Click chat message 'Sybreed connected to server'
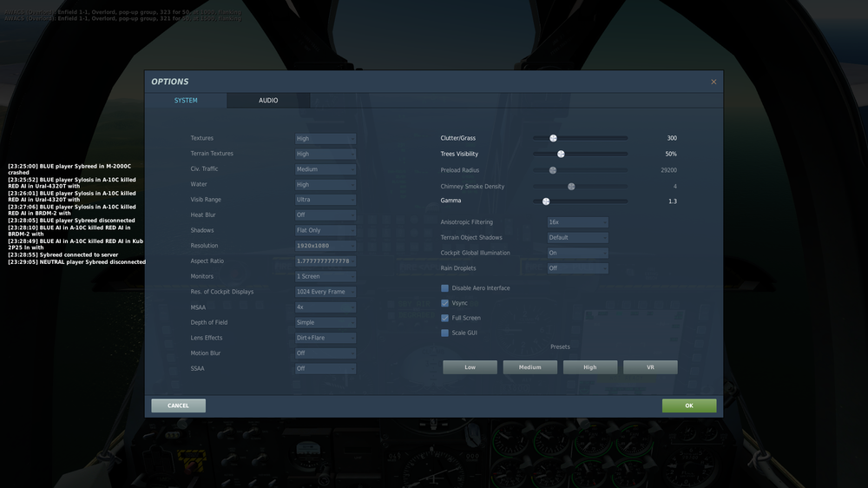The width and height of the screenshot is (868, 488). click(x=63, y=254)
